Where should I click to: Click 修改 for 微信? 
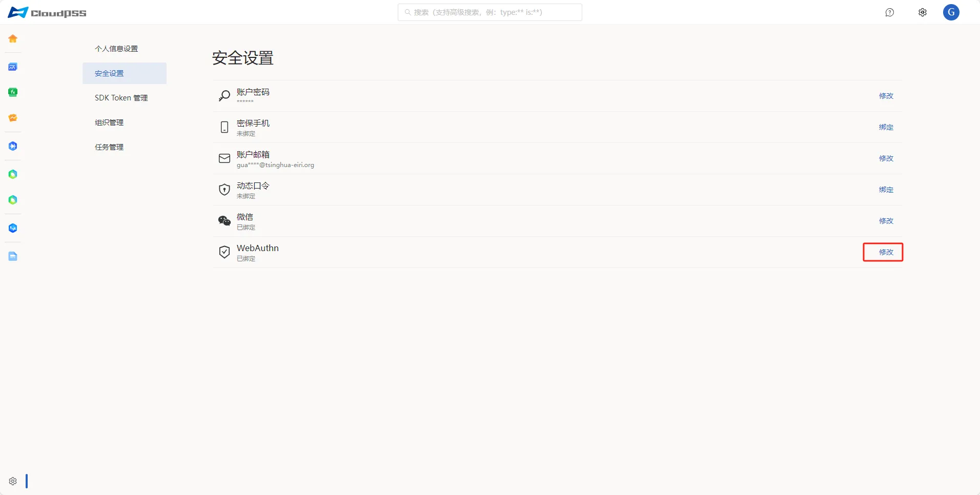886,221
